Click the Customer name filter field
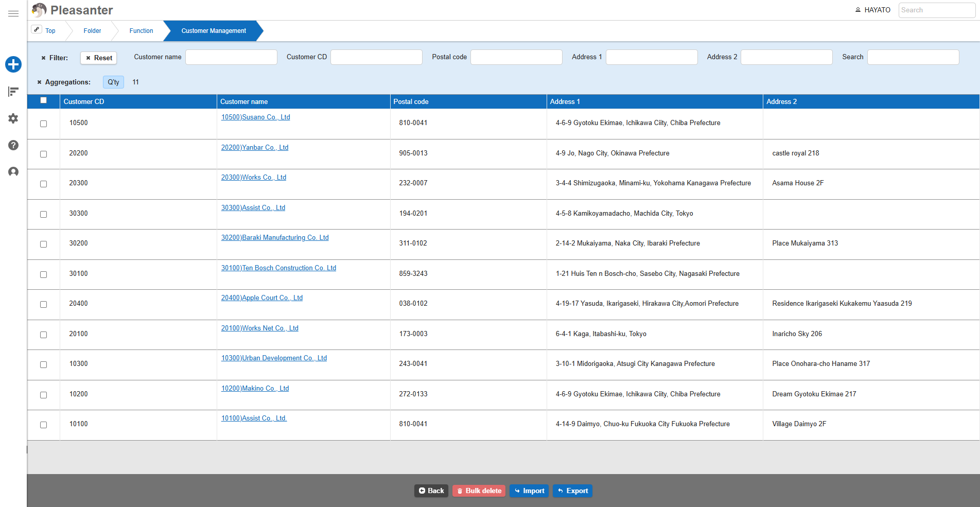 [x=231, y=57]
